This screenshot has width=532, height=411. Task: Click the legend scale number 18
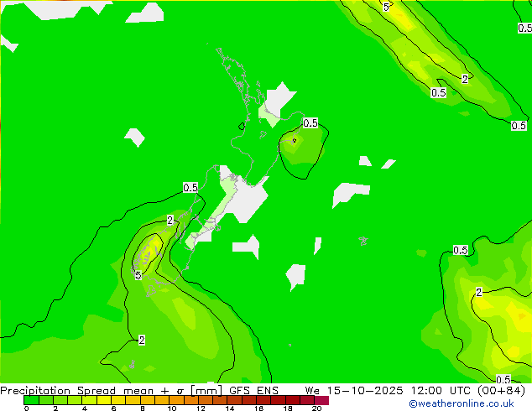point(288,408)
